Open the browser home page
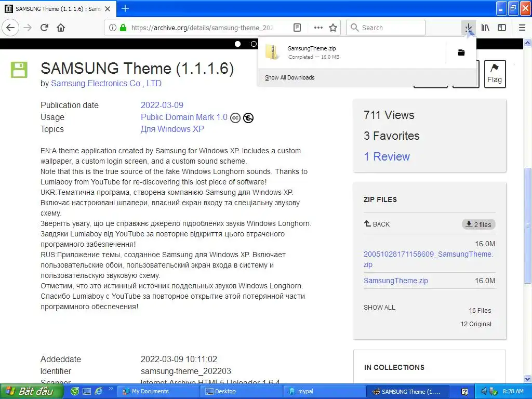This screenshot has width=532, height=399. click(61, 28)
